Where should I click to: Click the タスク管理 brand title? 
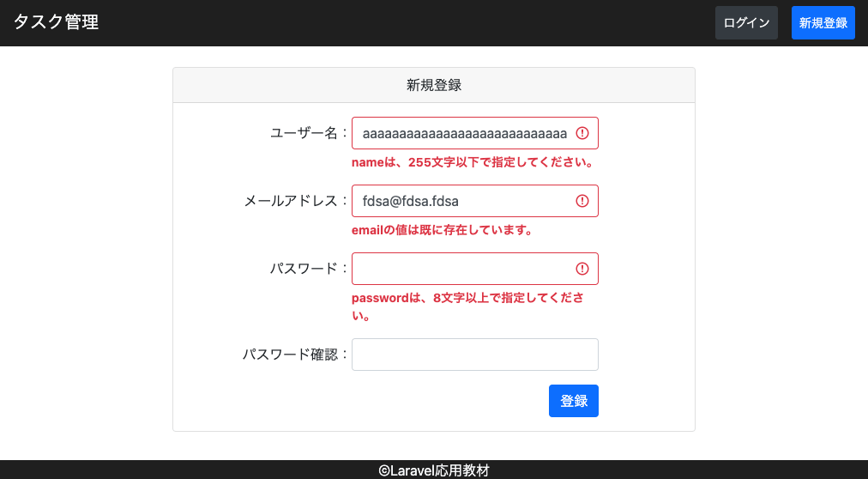[x=56, y=22]
